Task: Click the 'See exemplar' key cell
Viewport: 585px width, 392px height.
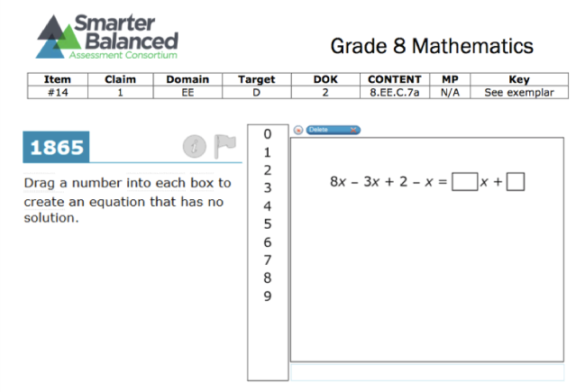Action: [519, 93]
